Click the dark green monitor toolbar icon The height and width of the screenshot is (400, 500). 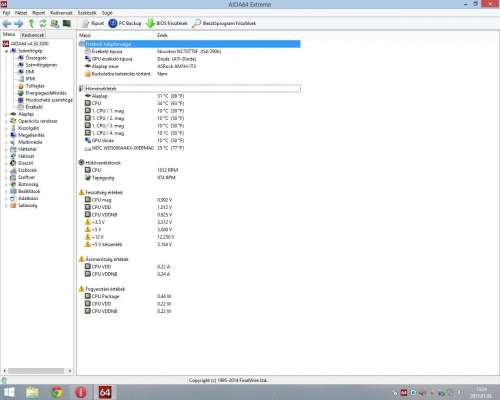click(x=67, y=23)
